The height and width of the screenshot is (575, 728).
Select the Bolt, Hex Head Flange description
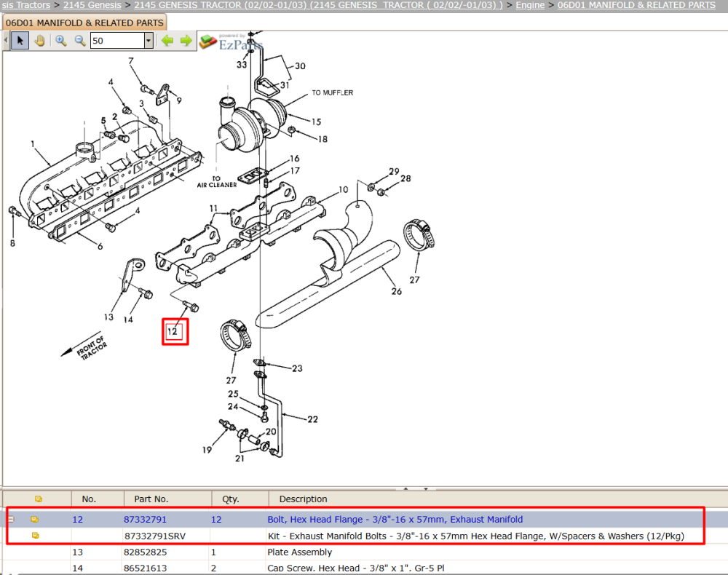point(395,519)
